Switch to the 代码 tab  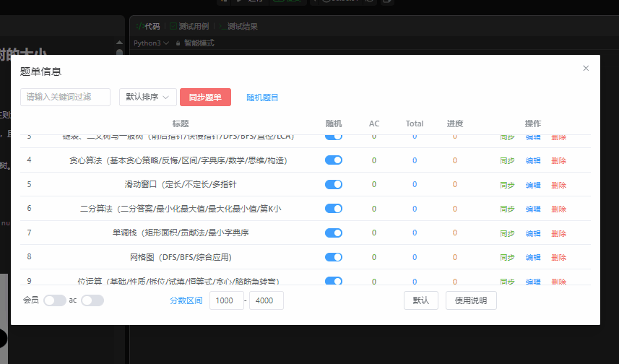point(148,27)
